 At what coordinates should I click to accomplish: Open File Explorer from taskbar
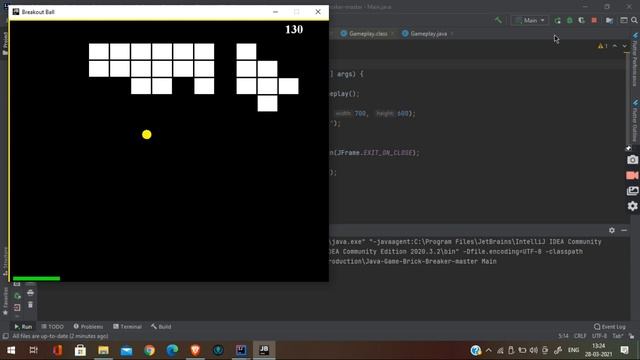103,350
